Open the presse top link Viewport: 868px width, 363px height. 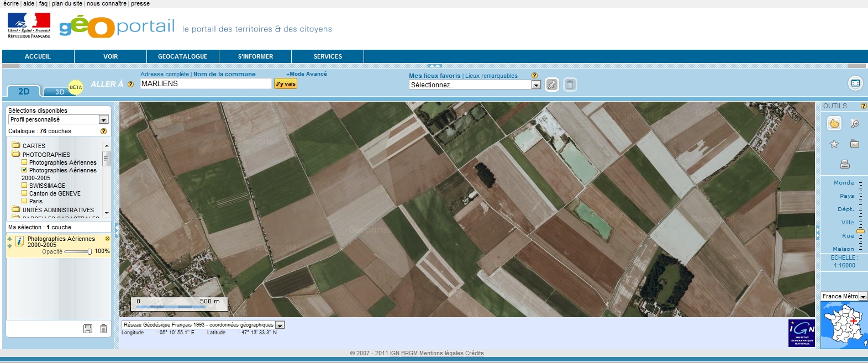(140, 3)
